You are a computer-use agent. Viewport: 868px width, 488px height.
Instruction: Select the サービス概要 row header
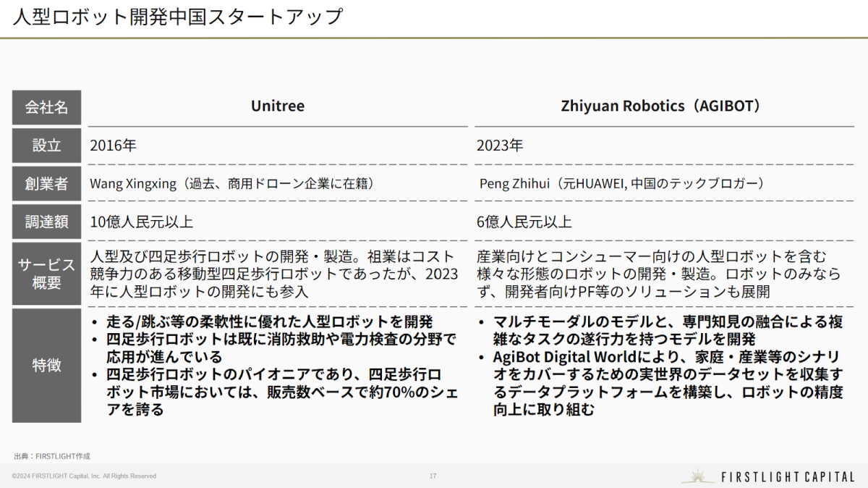click(x=47, y=274)
